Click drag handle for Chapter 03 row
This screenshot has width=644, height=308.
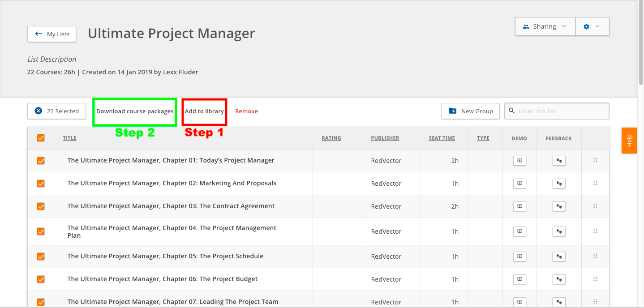595,205
